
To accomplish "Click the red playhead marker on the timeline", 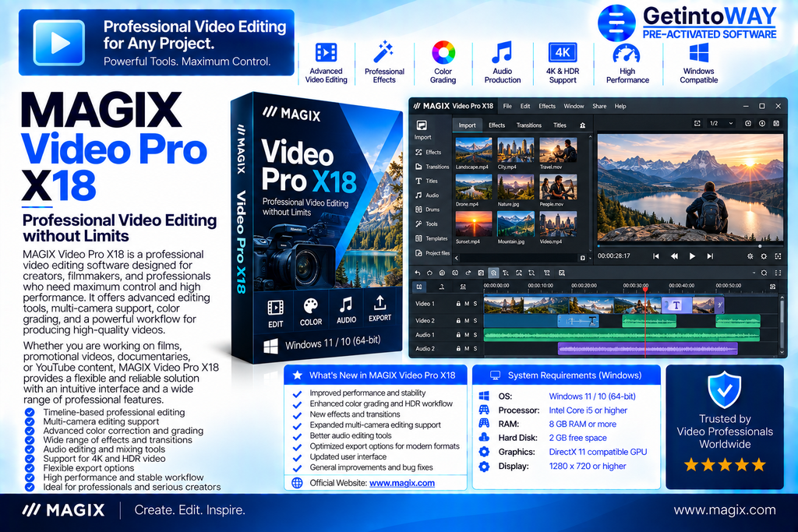I will point(645,290).
